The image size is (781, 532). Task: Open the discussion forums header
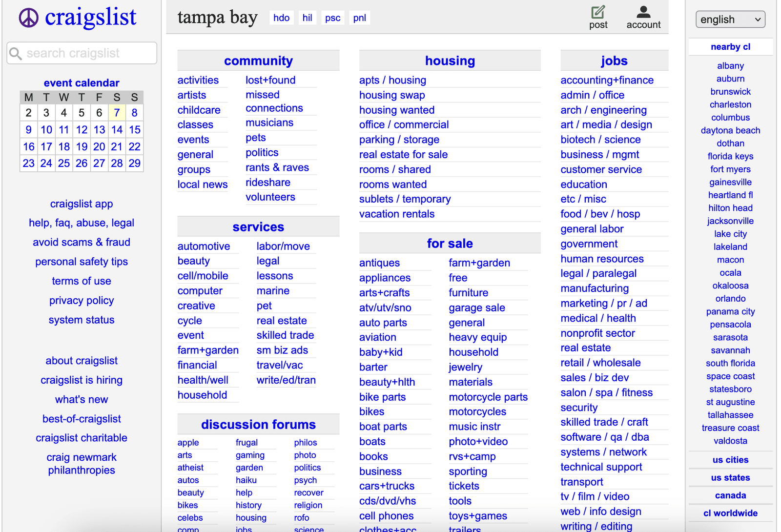point(258,425)
